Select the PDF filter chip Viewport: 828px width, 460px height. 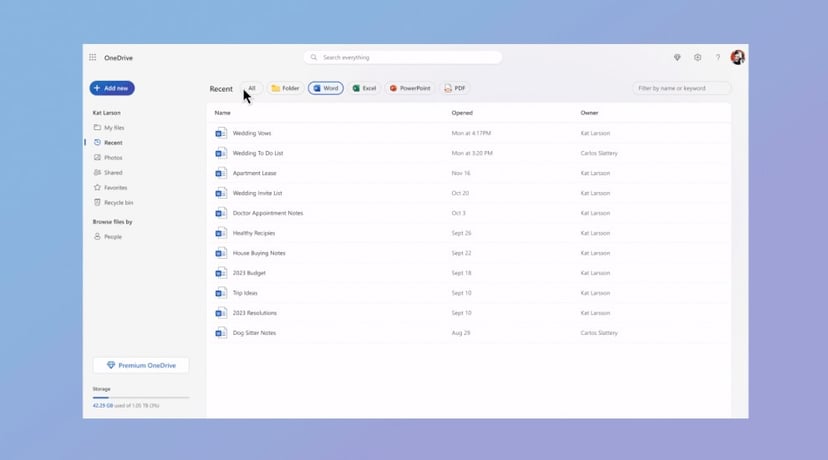(x=455, y=88)
